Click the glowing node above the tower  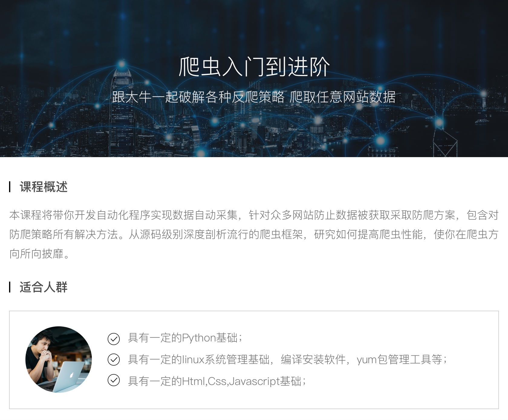[x=122, y=64]
